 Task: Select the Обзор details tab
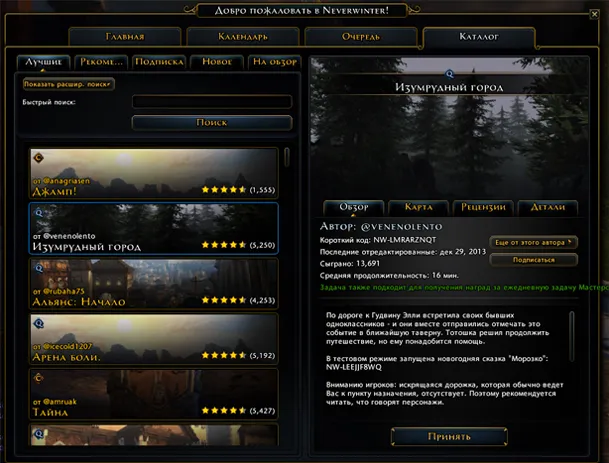353,207
